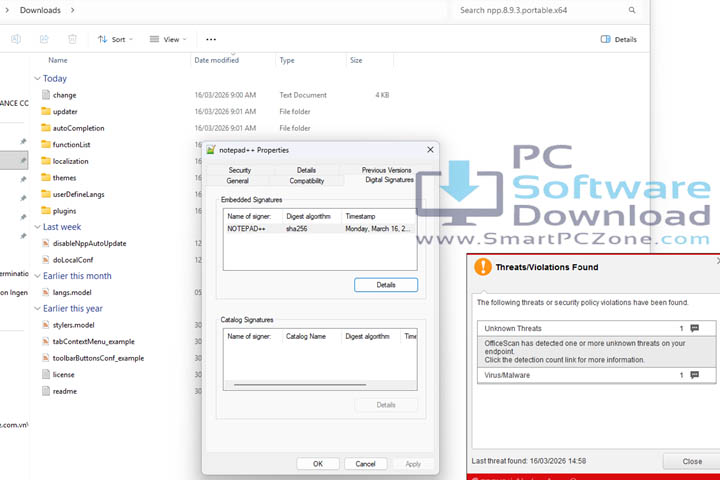Select the autoCompletion folder icon
The height and width of the screenshot is (480, 720).
coord(45,128)
